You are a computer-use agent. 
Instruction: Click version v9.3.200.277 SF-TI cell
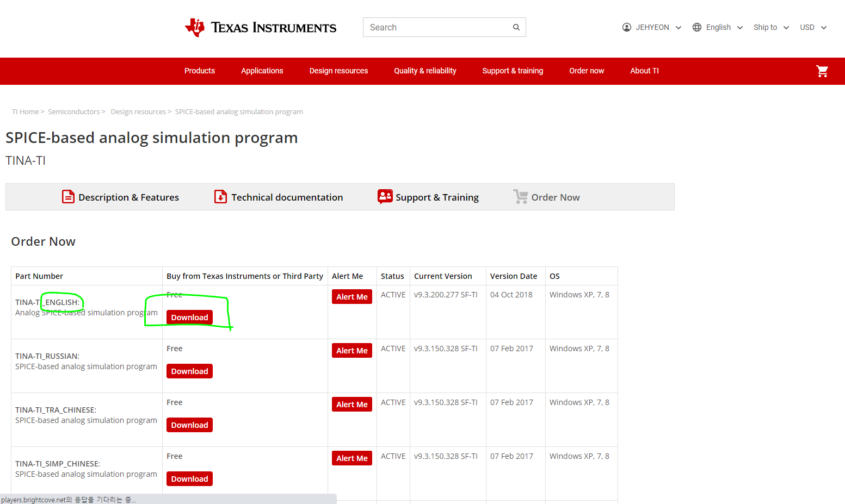pos(446,295)
